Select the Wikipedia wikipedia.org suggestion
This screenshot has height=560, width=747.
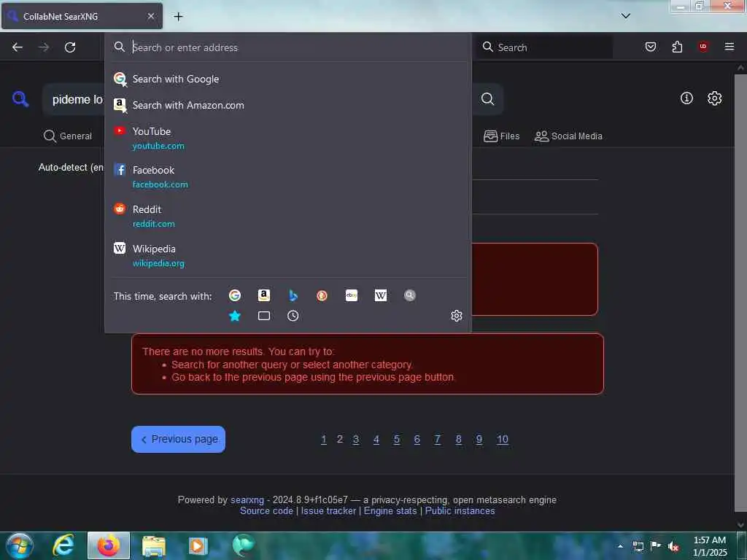point(287,256)
